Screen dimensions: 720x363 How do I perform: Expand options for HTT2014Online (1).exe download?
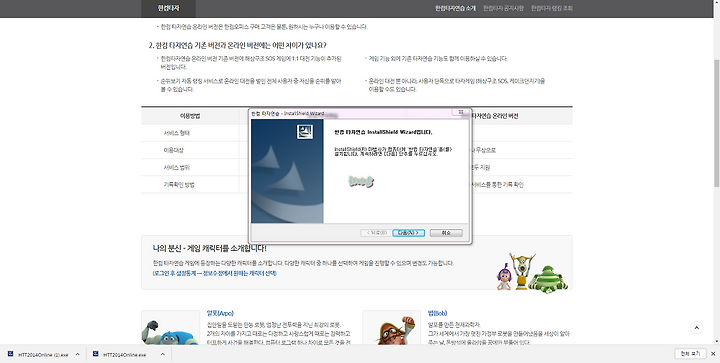coord(77,354)
